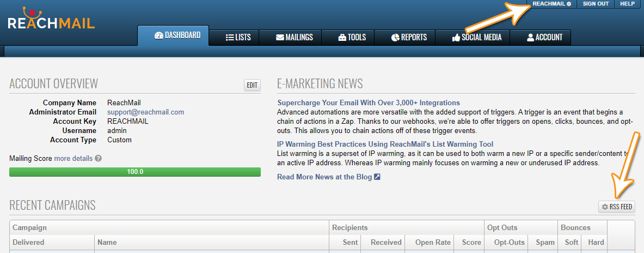Click Sign Out in the top bar
Screen dimensions: 644x253
[x=596, y=4]
